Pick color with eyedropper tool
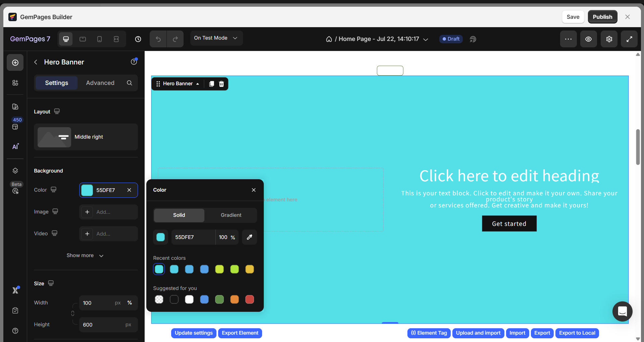The image size is (644, 342). click(249, 237)
